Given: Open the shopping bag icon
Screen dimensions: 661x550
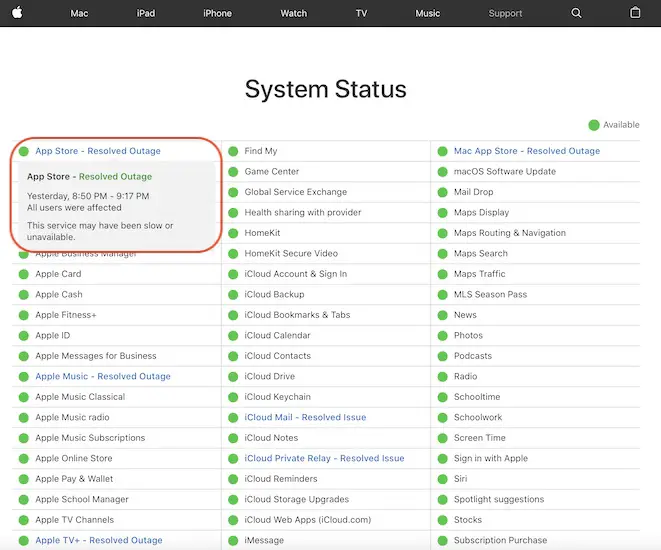Looking at the screenshot, I should click(x=635, y=13).
